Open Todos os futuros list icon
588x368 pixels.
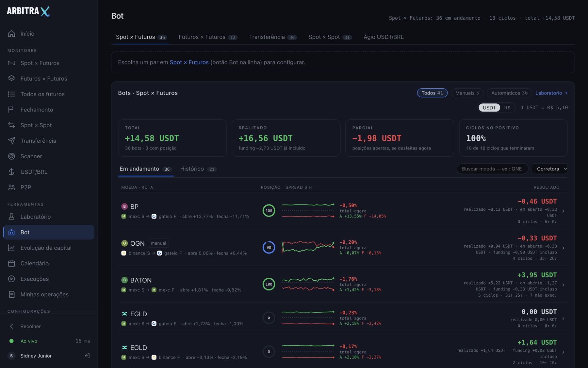11,94
